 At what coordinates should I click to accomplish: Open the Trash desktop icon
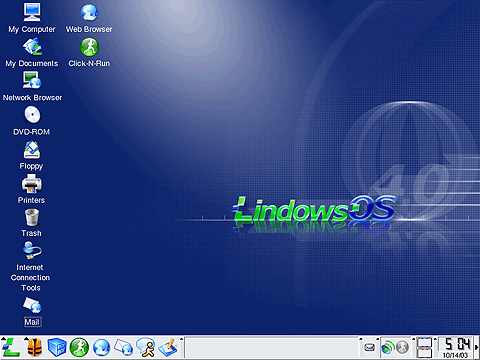point(32,223)
